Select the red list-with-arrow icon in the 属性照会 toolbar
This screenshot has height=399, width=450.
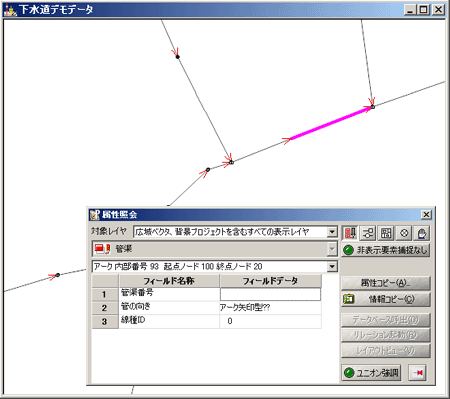point(350,233)
